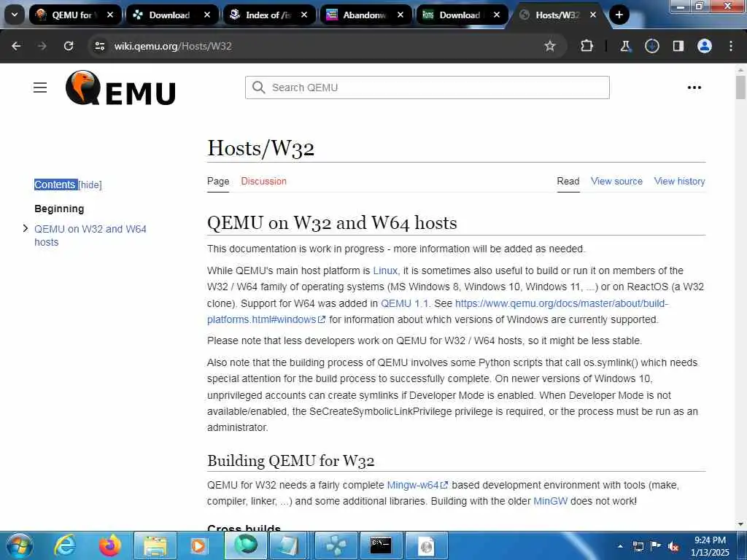Open a new browser tab
Viewport: 747px width, 560px height.
pos(619,15)
